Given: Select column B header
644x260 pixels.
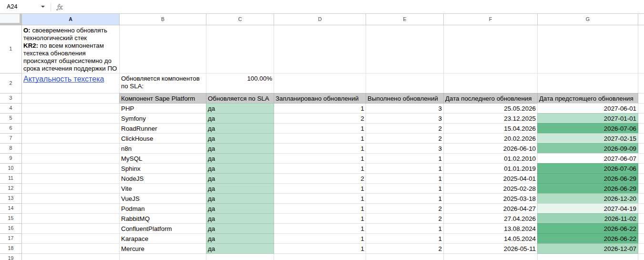Looking at the screenshot, I should tap(163, 19).
